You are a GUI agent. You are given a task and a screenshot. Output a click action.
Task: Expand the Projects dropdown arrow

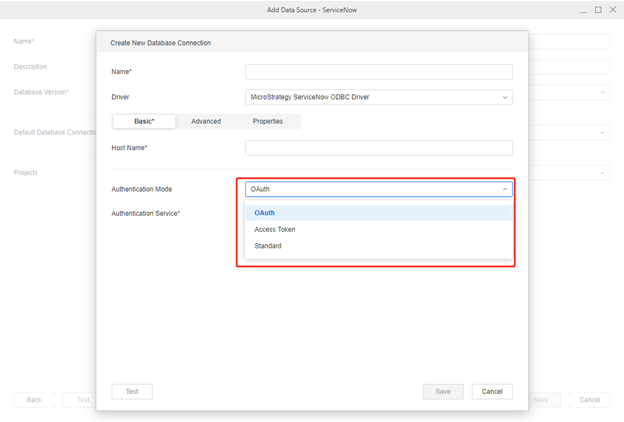(x=602, y=173)
